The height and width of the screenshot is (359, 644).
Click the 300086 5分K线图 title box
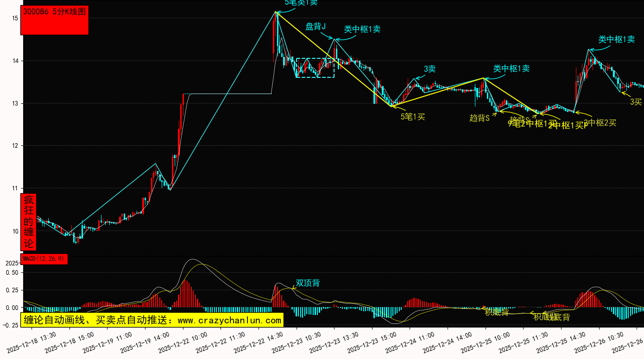(54, 20)
